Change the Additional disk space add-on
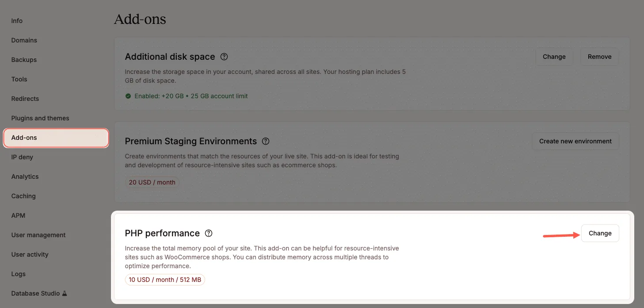Viewport: 644px width, 308px height. pos(554,57)
